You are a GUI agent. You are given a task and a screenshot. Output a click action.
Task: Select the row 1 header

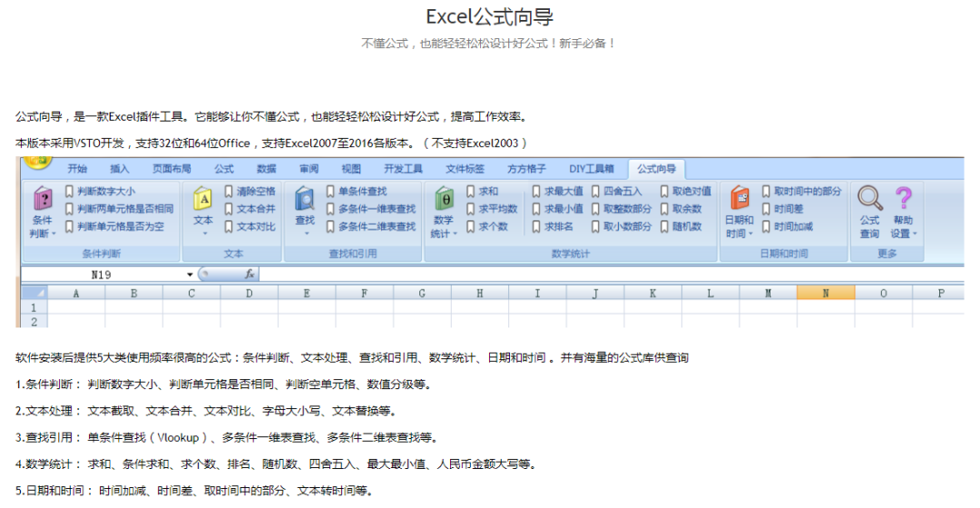34,308
